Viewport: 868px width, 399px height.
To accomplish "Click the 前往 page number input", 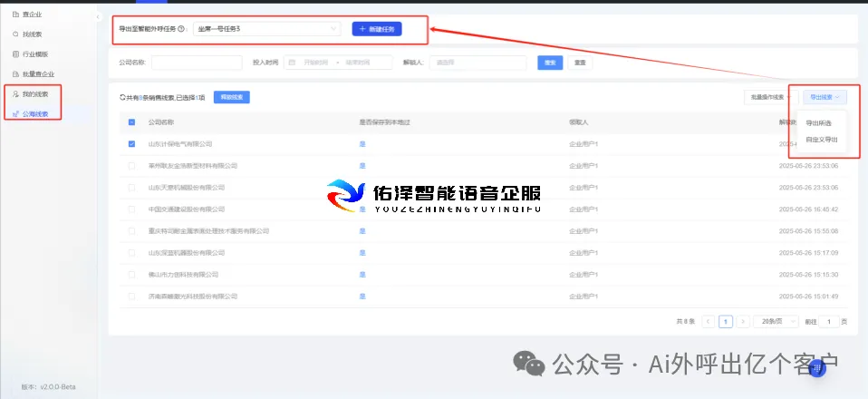I will (829, 321).
